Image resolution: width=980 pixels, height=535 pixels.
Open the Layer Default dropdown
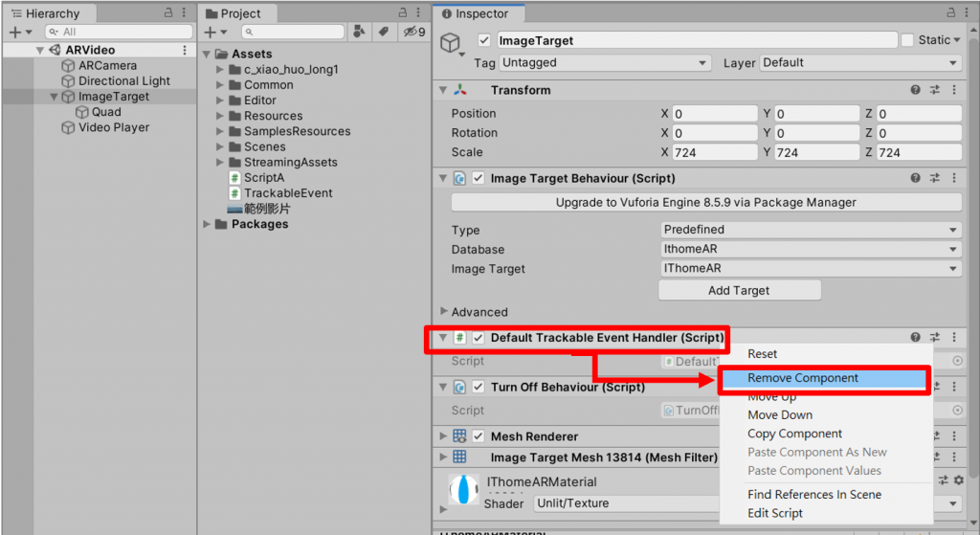point(860,63)
